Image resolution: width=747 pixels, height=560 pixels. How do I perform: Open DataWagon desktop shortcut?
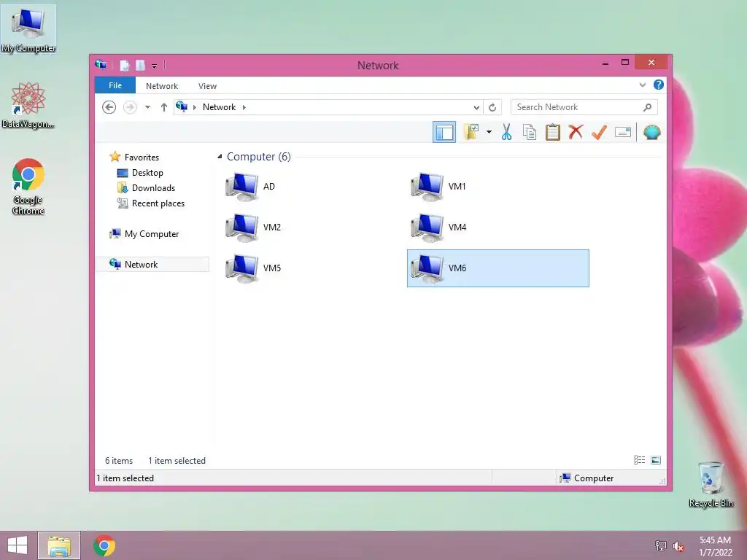(28, 105)
